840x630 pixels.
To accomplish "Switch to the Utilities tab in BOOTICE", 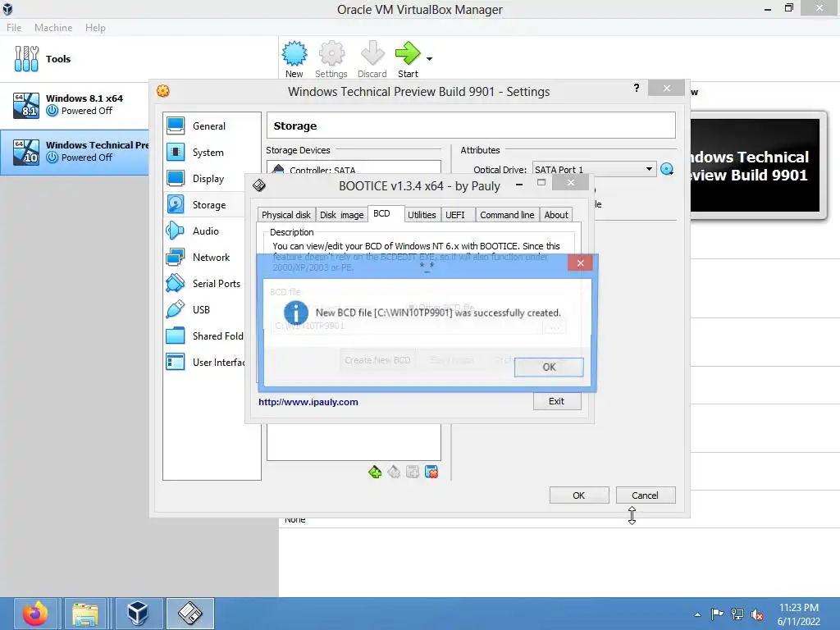I will pos(422,215).
